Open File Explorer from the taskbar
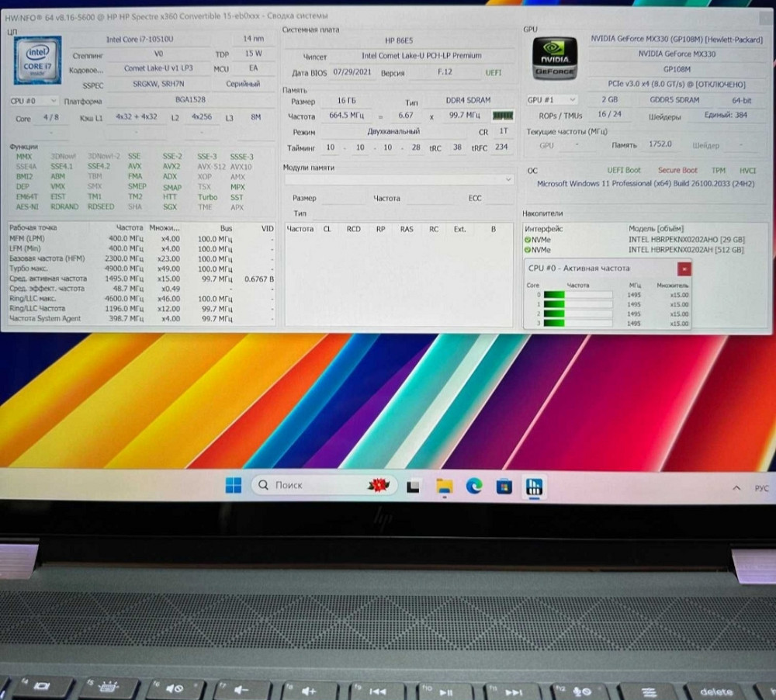The height and width of the screenshot is (700, 776). click(x=443, y=484)
